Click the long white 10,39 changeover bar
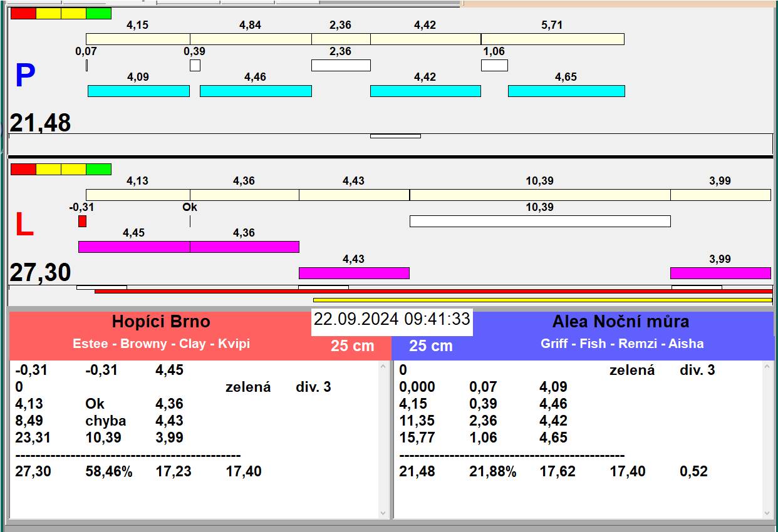Image resolution: width=778 pixels, height=532 pixels. (x=539, y=221)
